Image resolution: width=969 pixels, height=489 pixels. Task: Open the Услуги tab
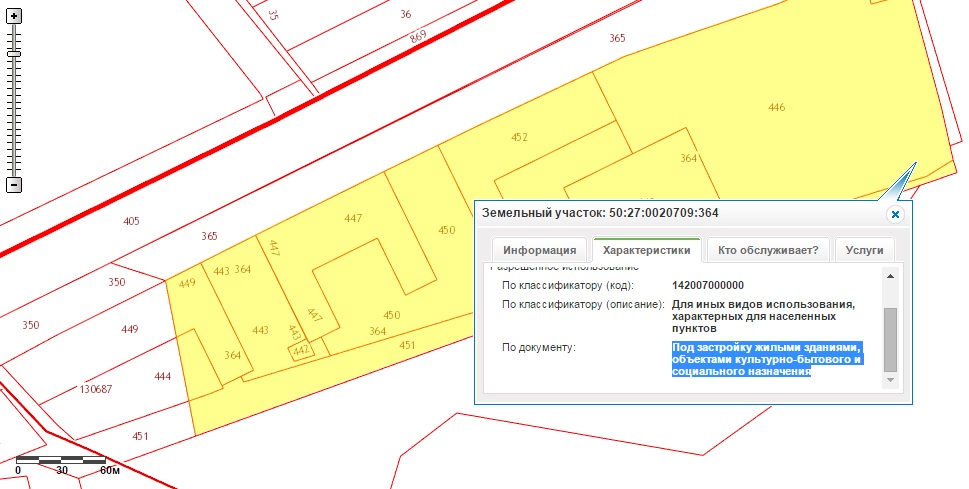coord(864,250)
